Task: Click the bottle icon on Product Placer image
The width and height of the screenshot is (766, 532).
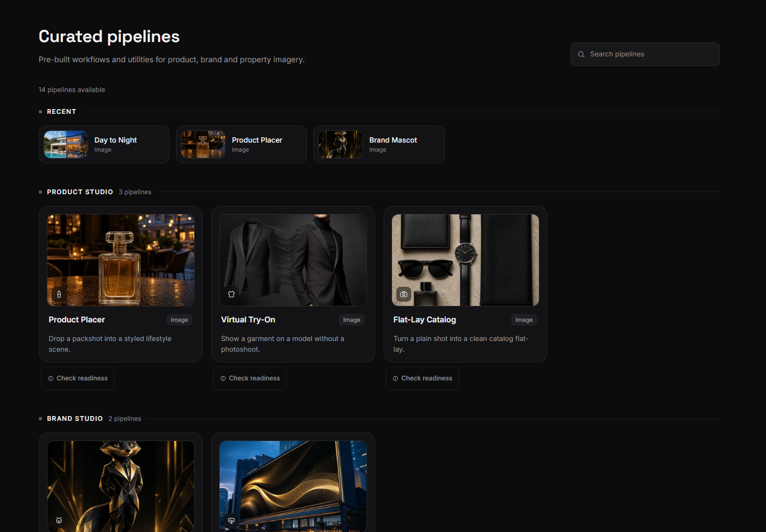Action: coord(59,294)
